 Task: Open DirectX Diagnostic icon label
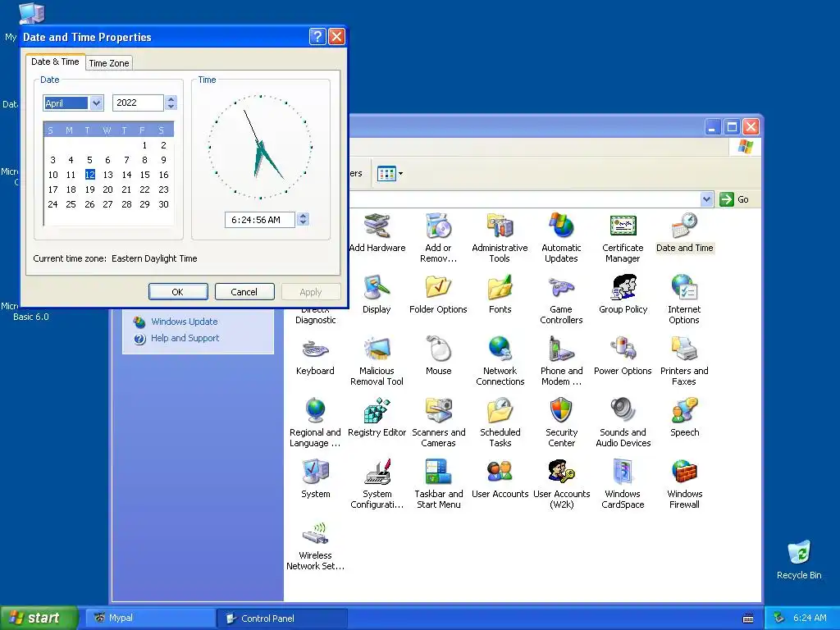click(316, 316)
